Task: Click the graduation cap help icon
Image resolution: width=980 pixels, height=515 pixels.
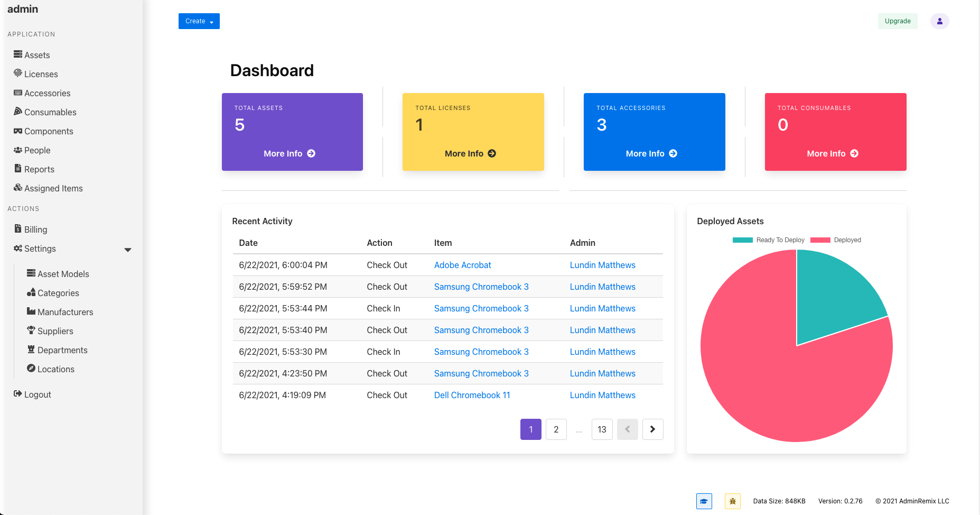Action: (704, 501)
